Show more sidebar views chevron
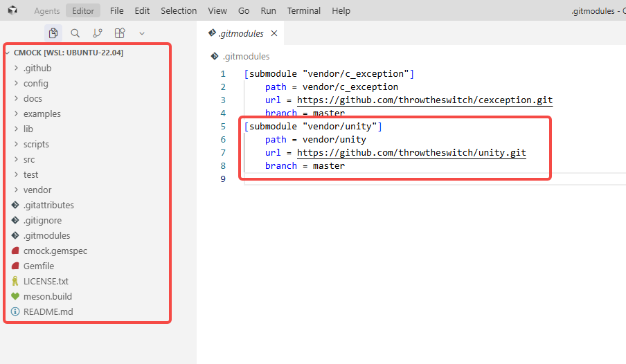 [x=142, y=33]
